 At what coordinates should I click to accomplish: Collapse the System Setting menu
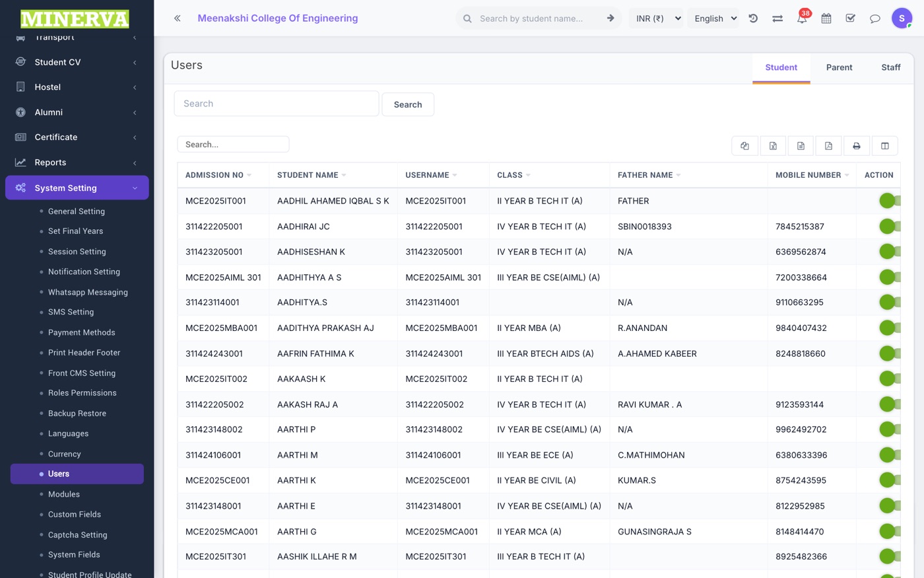[x=135, y=188]
